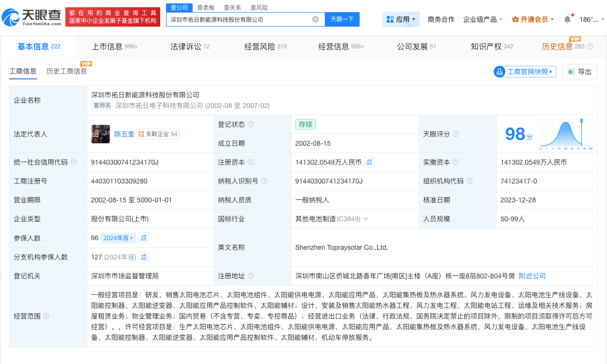Image resolution: width=607 pixels, height=364 pixels.
Task: Expand the 国标行业 C3849 chevron
Action: (x=365, y=219)
